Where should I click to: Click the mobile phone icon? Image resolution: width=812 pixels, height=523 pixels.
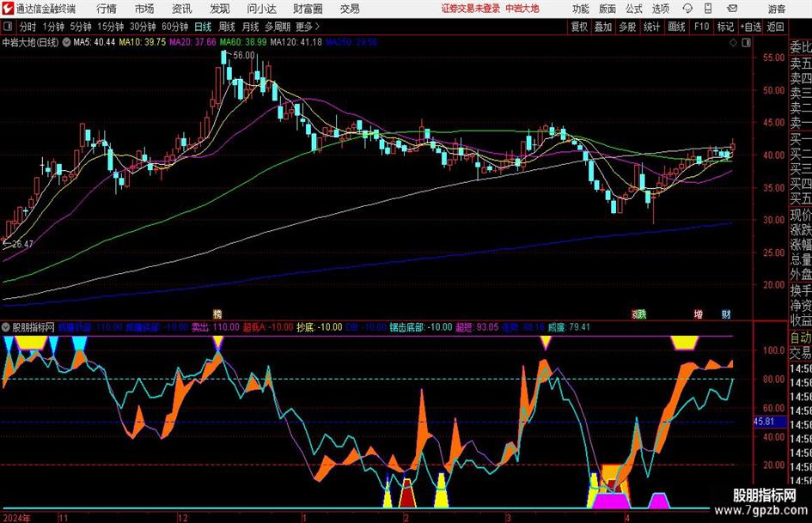click(x=708, y=9)
